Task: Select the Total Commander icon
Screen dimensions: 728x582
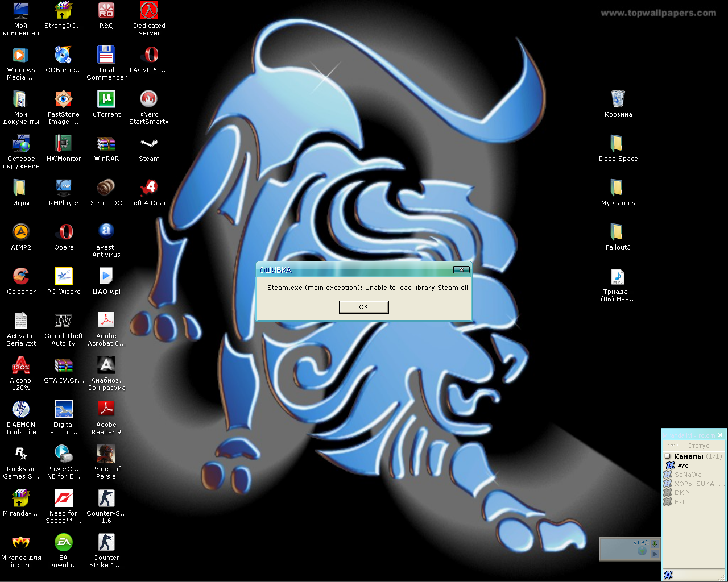Action: 106,56
